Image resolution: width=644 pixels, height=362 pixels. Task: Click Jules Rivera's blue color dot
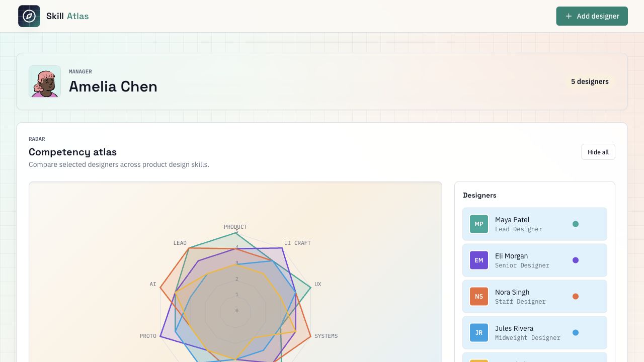(x=576, y=333)
